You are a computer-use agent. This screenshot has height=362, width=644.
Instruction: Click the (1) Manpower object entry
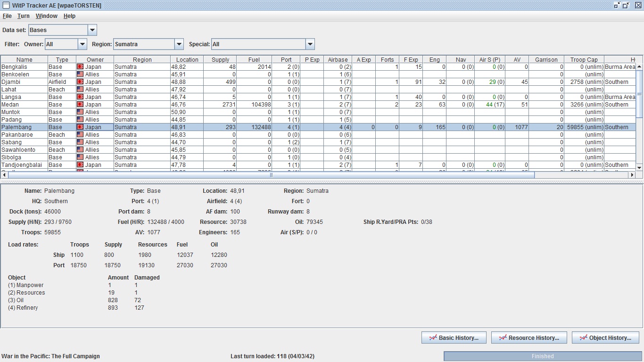25,285
